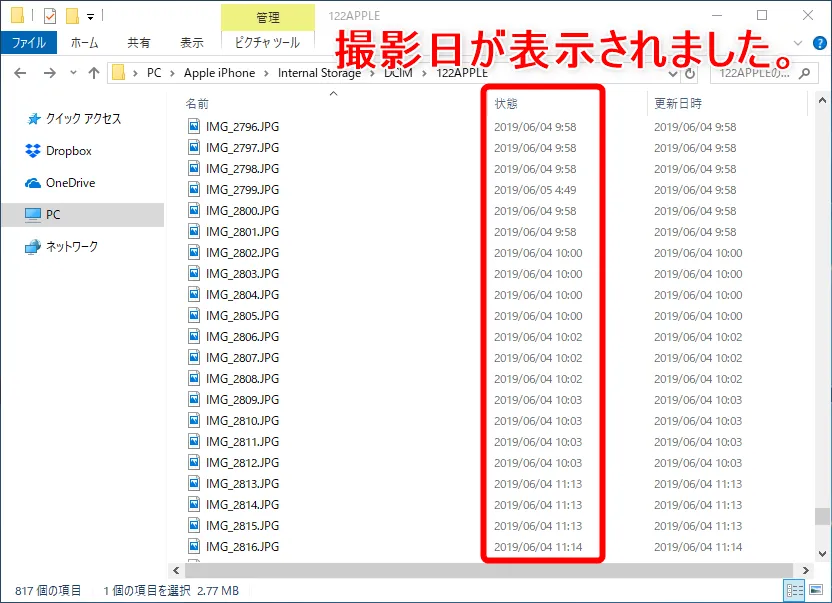Go up one folder level

click(x=94, y=73)
